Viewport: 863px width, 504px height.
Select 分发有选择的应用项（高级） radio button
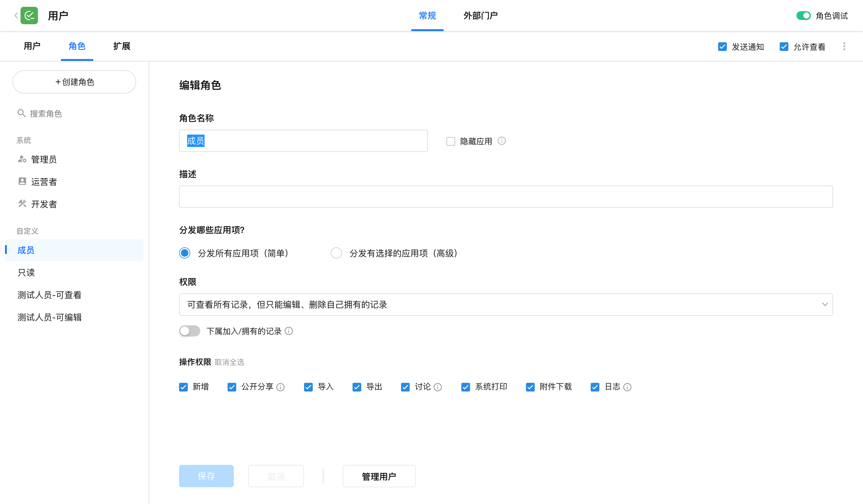(336, 253)
